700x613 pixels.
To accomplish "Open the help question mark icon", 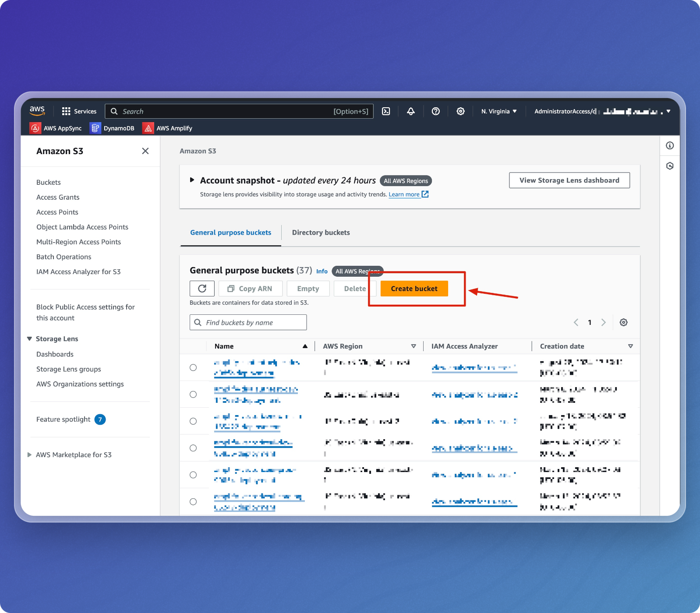I will coord(435,111).
